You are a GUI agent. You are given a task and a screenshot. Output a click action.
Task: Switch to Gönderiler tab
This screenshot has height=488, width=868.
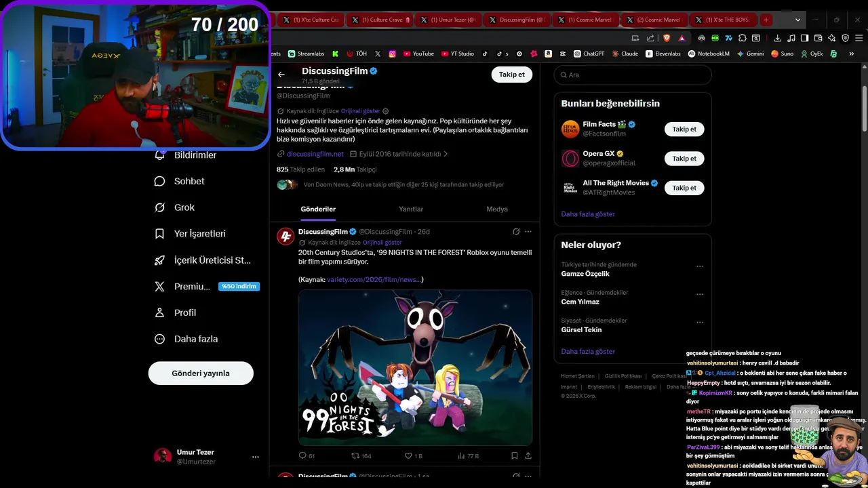318,209
